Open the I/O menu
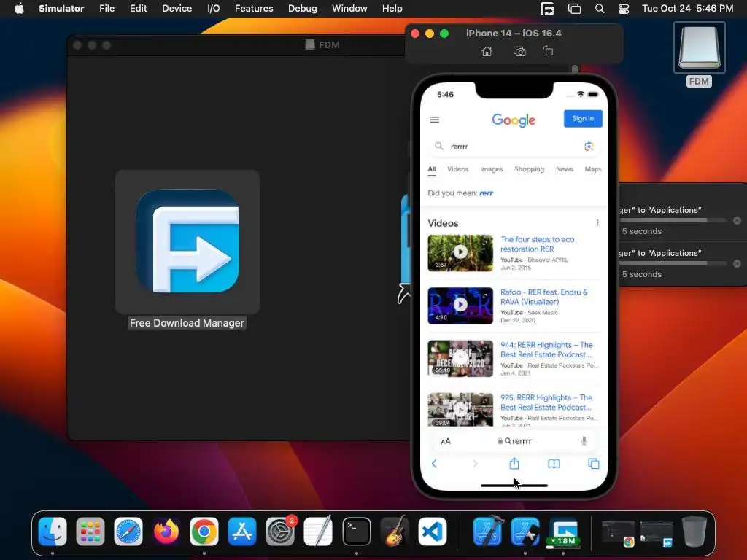This screenshot has width=747, height=560. pyautogui.click(x=214, y=9)
